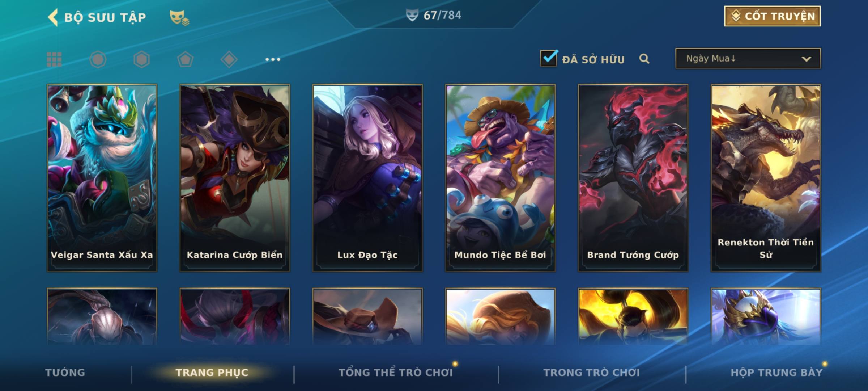Filter by the circle rarity icon
Image resolution: width=868 pixels, height=391 pixels.
pos(98,59)
